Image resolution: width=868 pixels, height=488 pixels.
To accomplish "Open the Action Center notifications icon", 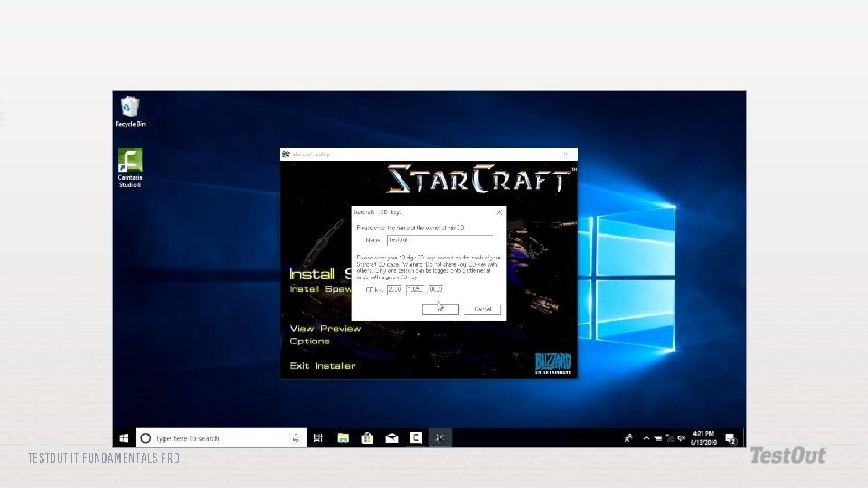I will (x=731, y=439).
